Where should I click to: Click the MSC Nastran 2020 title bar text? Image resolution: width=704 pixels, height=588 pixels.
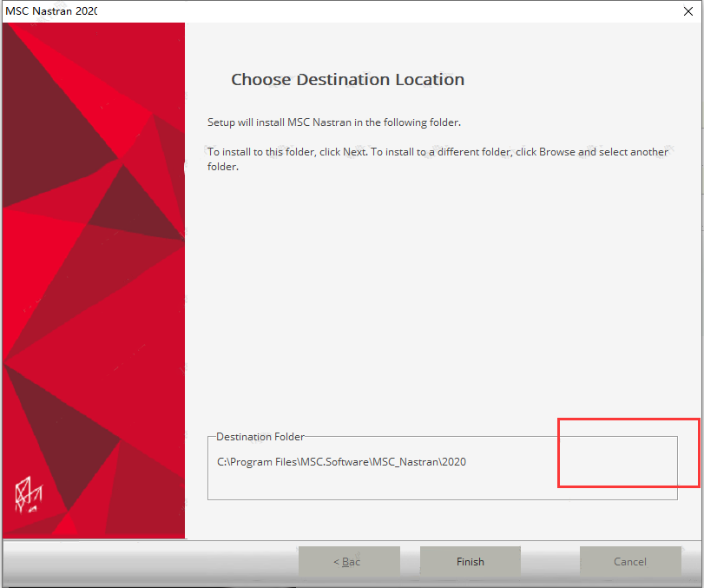click(x=51, y=11)
